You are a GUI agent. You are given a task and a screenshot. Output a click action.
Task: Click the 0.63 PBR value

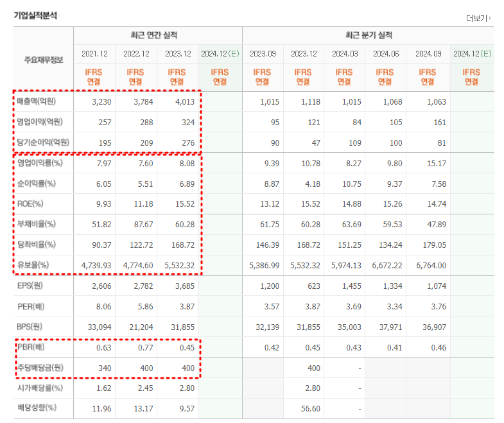104,348
